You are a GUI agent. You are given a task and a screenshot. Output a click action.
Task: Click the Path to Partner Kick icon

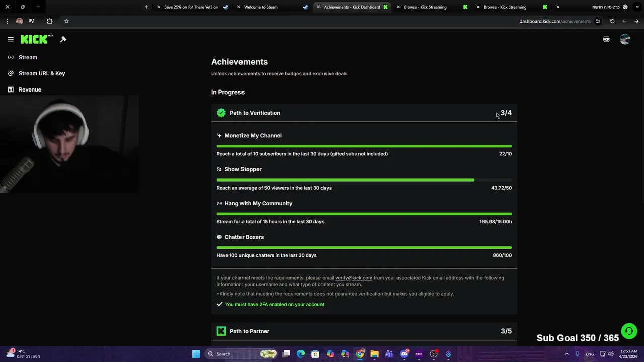[x=221, y=331]
